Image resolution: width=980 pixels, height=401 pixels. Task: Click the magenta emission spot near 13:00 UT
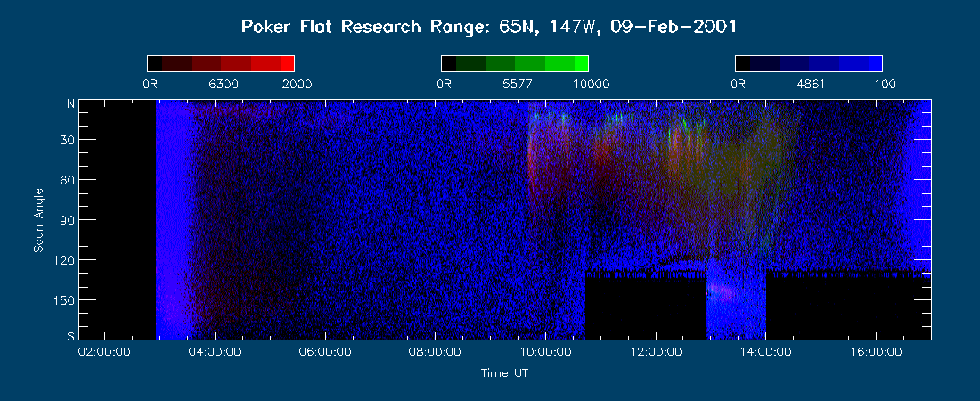coord(722,291)
